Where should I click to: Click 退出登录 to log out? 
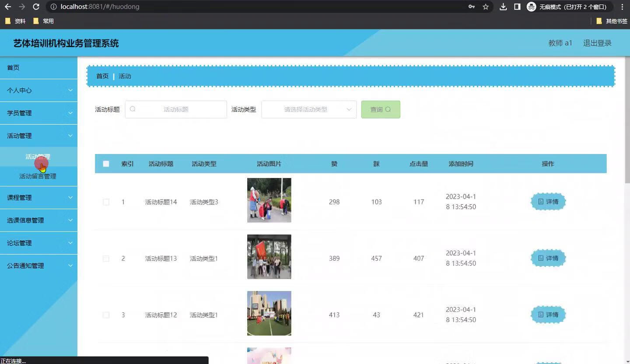coord(597,43)
